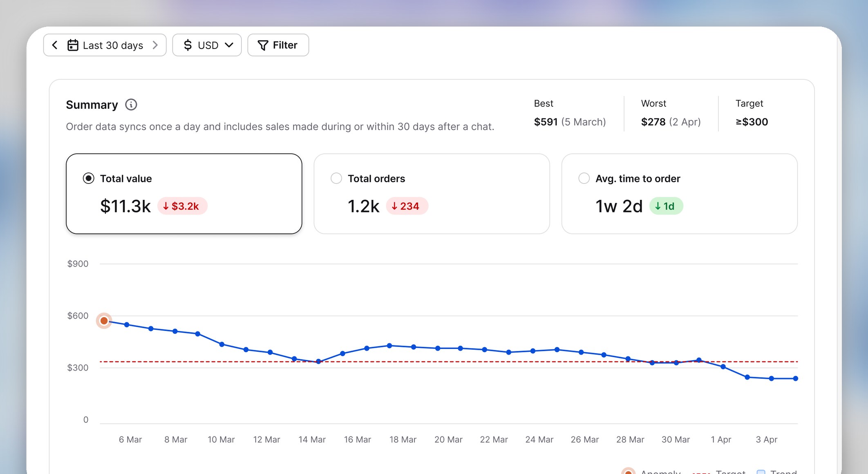
Task: Show Summary info tooltip icon
Action: (131, 105)
